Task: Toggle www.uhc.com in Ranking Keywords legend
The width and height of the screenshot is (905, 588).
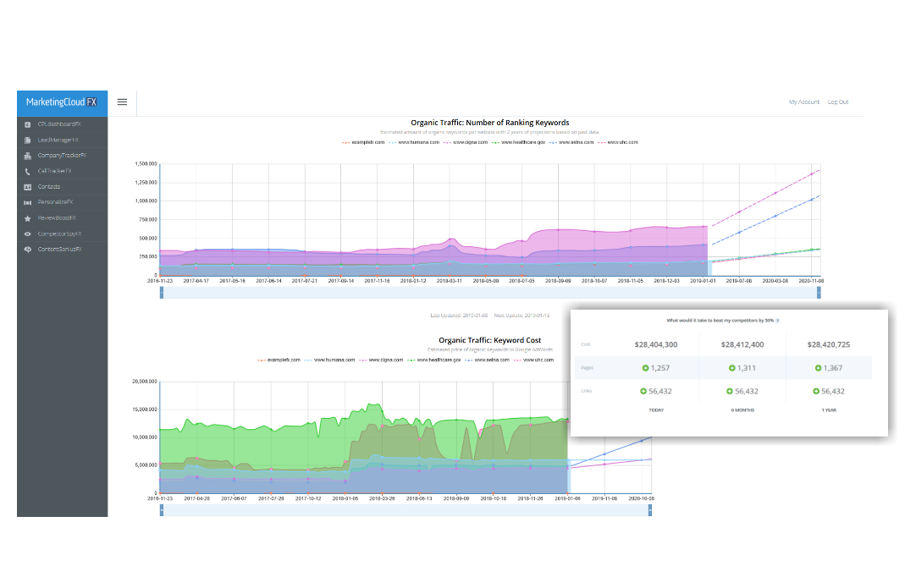Action: [x=618, y=142]
